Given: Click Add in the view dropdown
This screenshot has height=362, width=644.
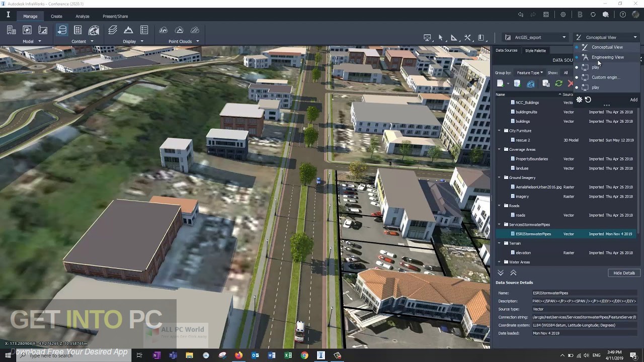Looking at the screenshot, I should coord(633,100).
